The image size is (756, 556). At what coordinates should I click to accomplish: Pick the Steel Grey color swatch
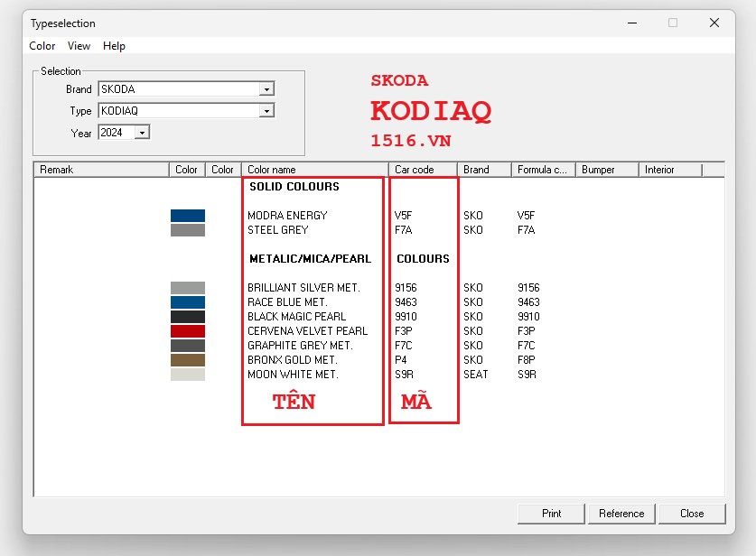tap(188, 230)
